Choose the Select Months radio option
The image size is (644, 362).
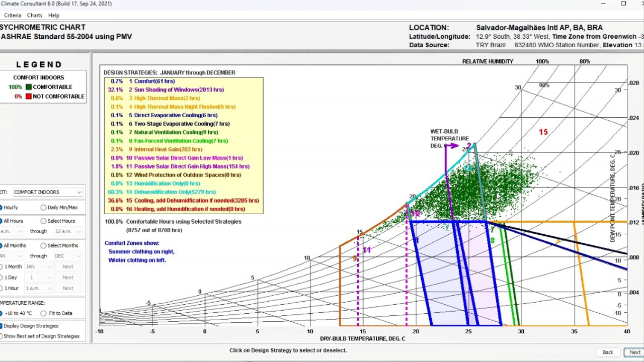pyautogui.click(x=44, y=245)
